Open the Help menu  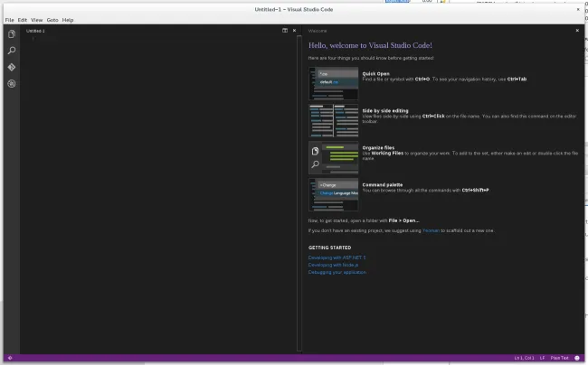click(68, 20)
